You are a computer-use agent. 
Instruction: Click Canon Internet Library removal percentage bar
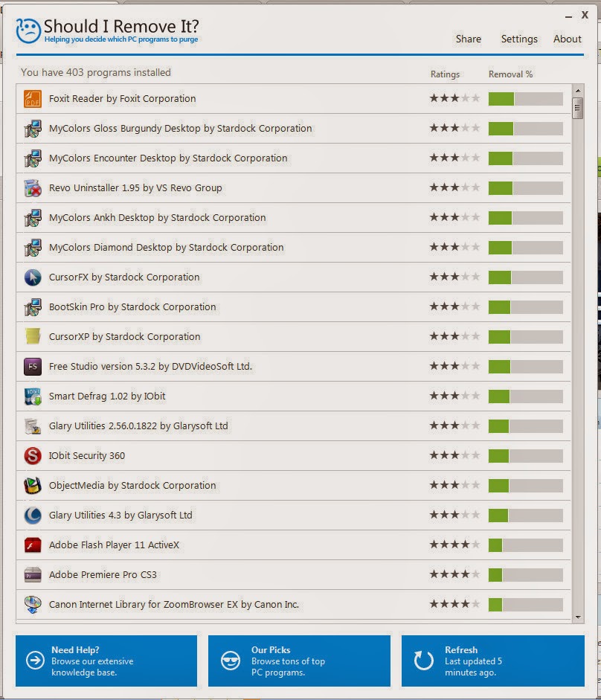point(526,605)
